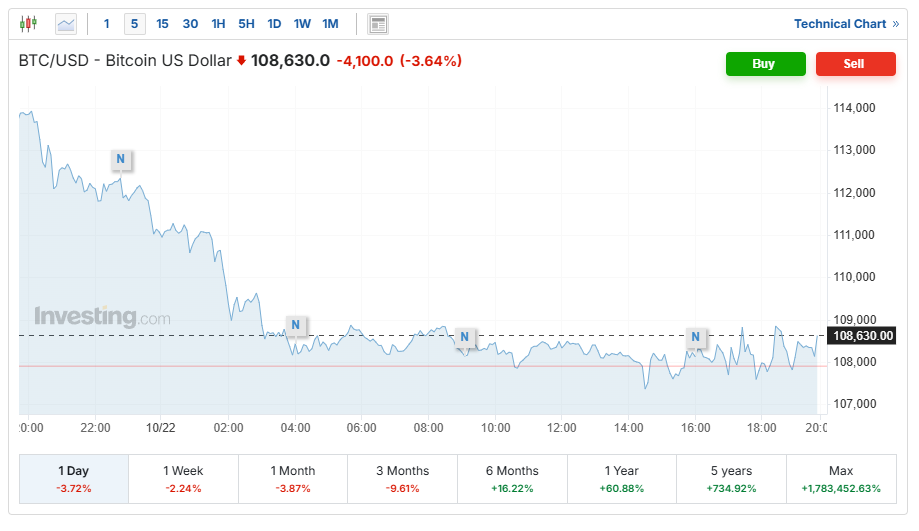919x531 pixels.
Task: Switch to the 6 Months range tab
Action: coord(512,479)
